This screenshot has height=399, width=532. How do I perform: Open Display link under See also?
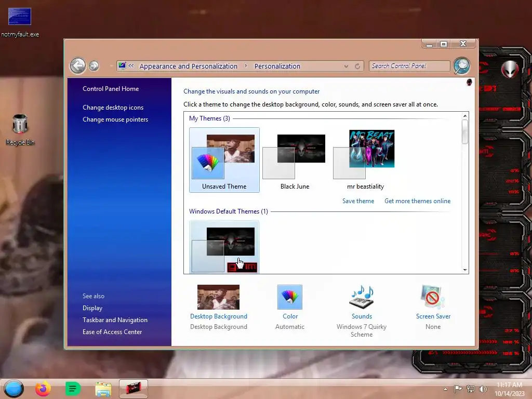pos(92,308)
